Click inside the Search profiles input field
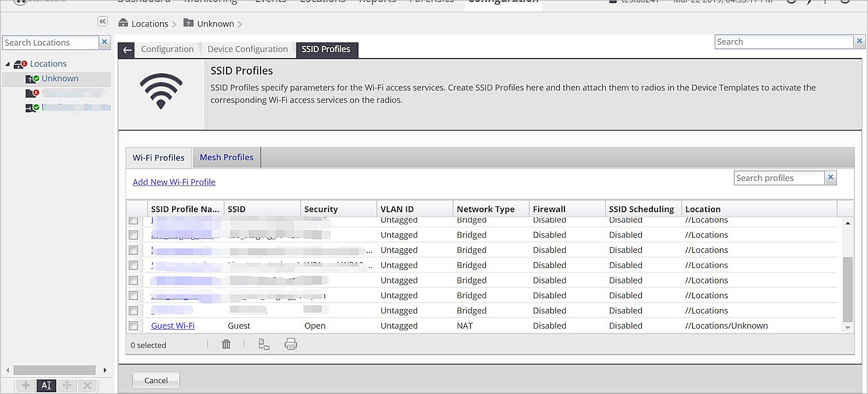868x394 pixels. [779, 178]
